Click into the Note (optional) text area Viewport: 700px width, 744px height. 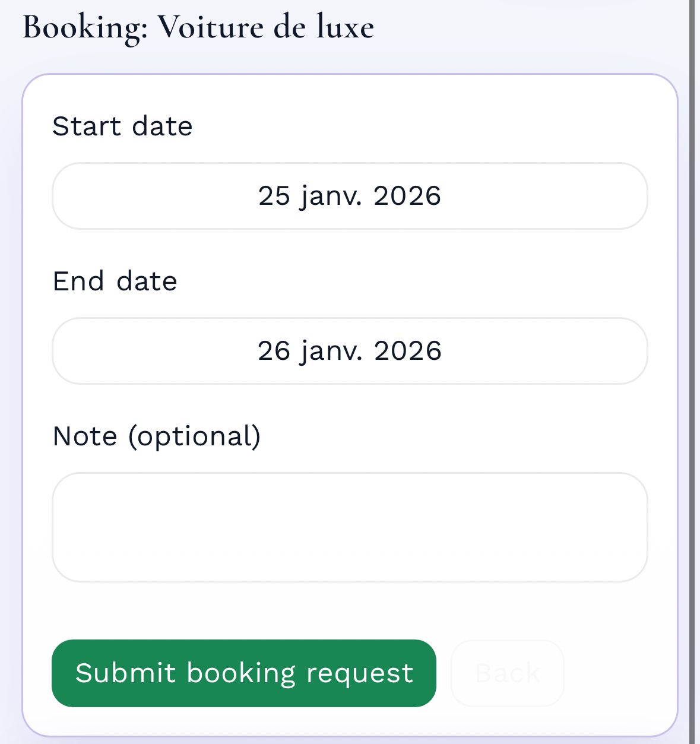[x=350, y=527]
